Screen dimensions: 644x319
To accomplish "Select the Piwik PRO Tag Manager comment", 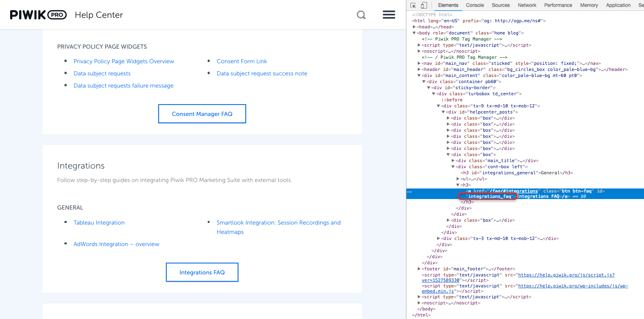I will (462, 39).
